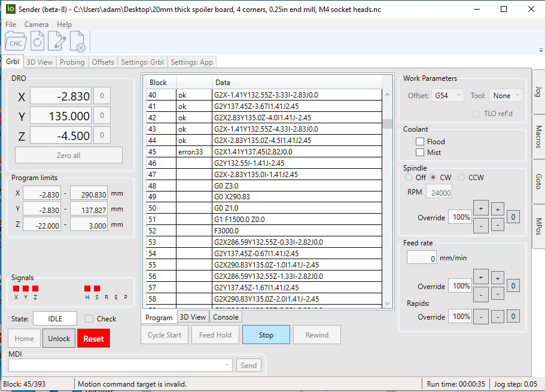The width and height of the screenshot is (545, 392).
Task: Switch to the Probing tab
Action: click(72, 62)
